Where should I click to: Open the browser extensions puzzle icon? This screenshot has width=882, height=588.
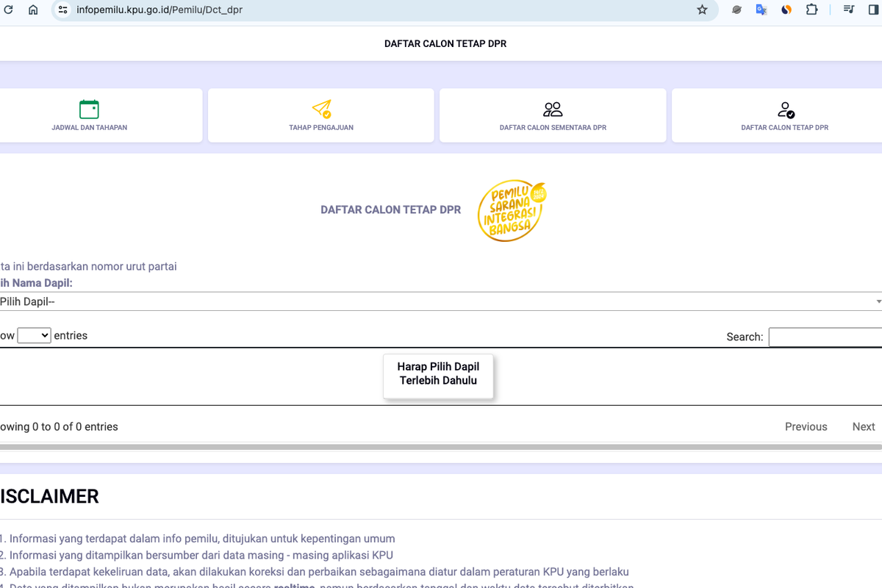[811, 10]
